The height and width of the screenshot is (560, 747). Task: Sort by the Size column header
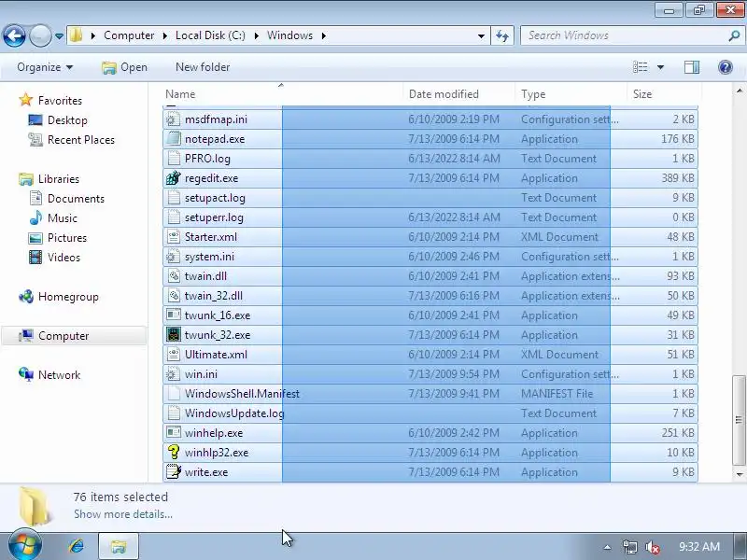pyautogui.click(x=664, y=94)
